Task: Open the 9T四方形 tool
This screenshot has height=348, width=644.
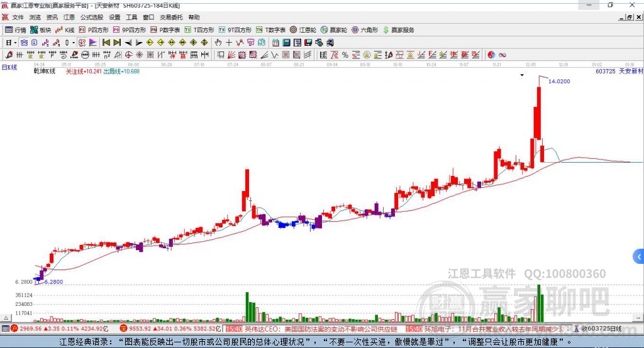Action: [x=235, y=30]
